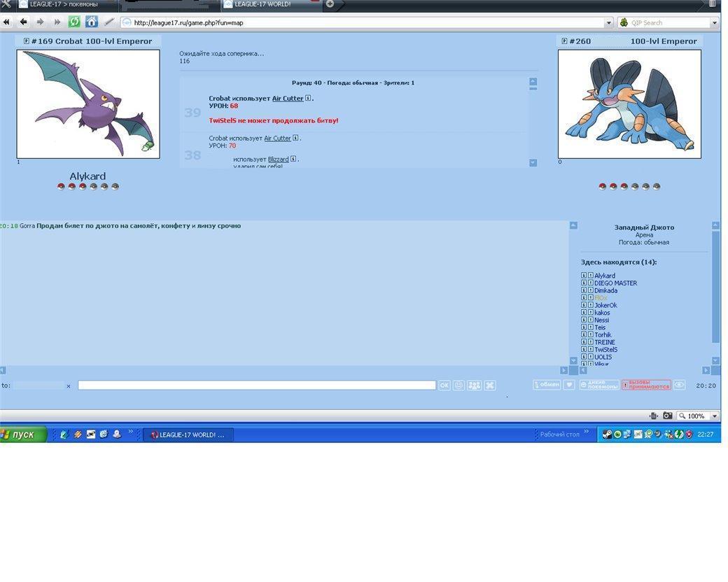The image size is (728, 582).
Task: Open the Blizzard attack link
Action: (278, 159)
